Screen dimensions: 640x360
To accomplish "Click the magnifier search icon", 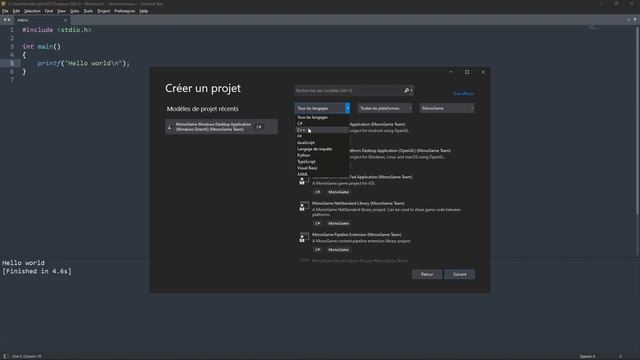I will click(x=407, y=91).
